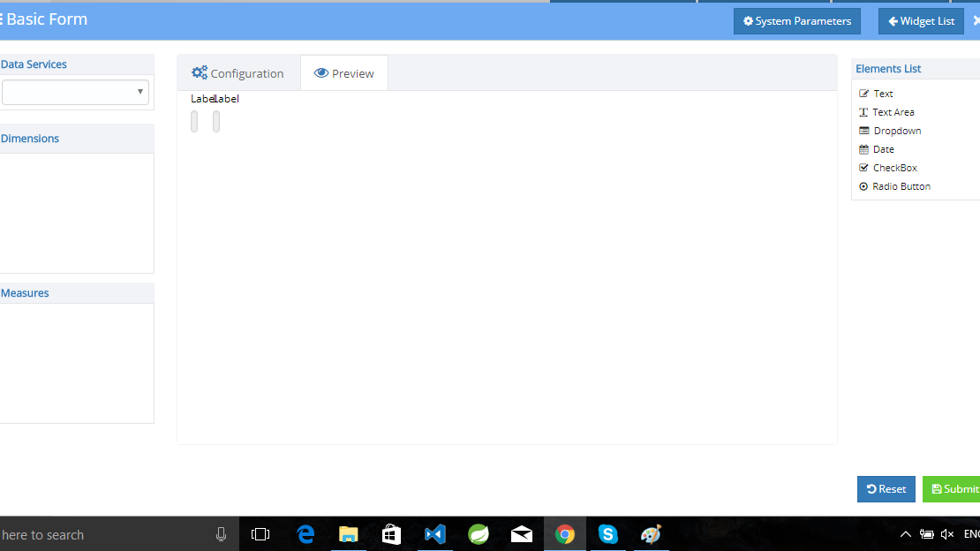Switch to the Preview tab

tap(343, 73)
